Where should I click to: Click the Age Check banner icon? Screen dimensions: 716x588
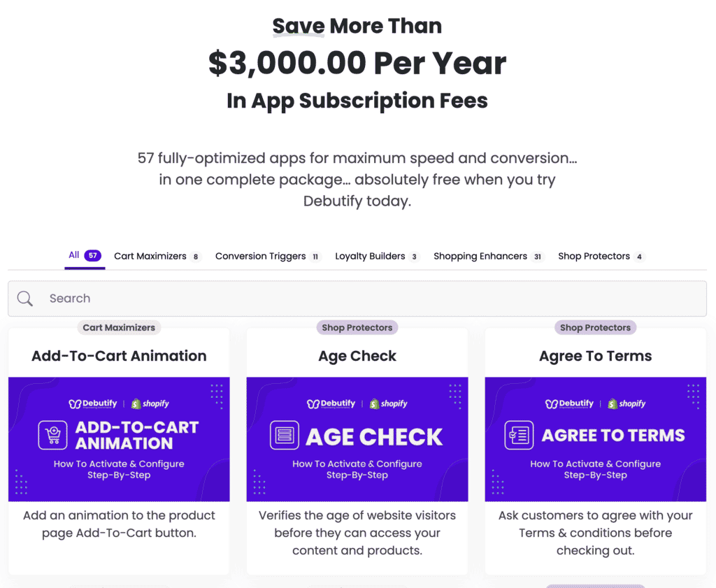click(285, 435)
